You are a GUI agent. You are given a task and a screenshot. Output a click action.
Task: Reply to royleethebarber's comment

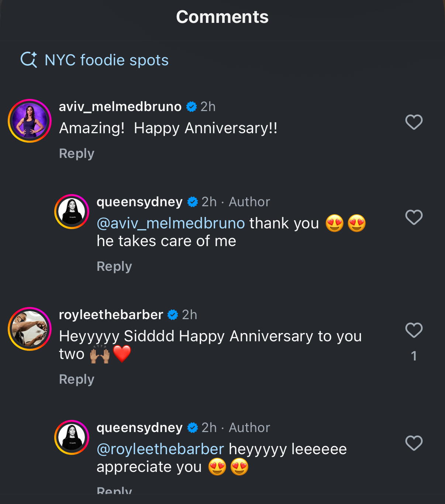[x=77, y=379]
